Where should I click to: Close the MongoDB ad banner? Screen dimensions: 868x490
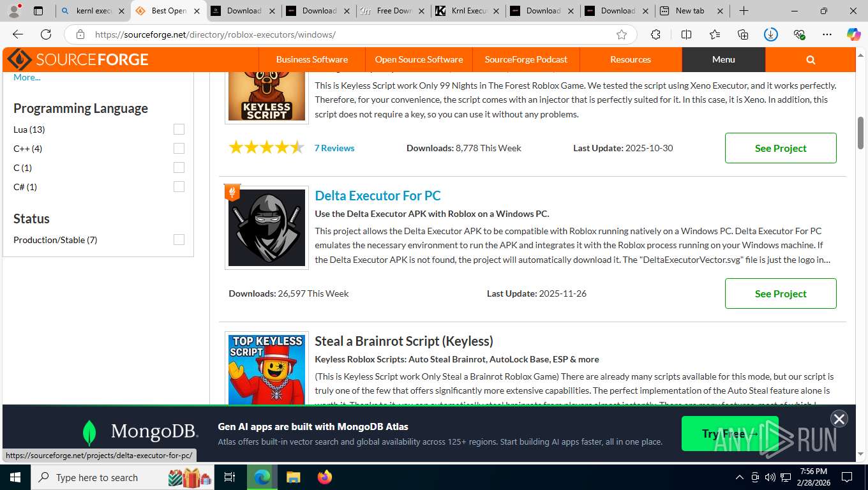(x=839, y=419)
